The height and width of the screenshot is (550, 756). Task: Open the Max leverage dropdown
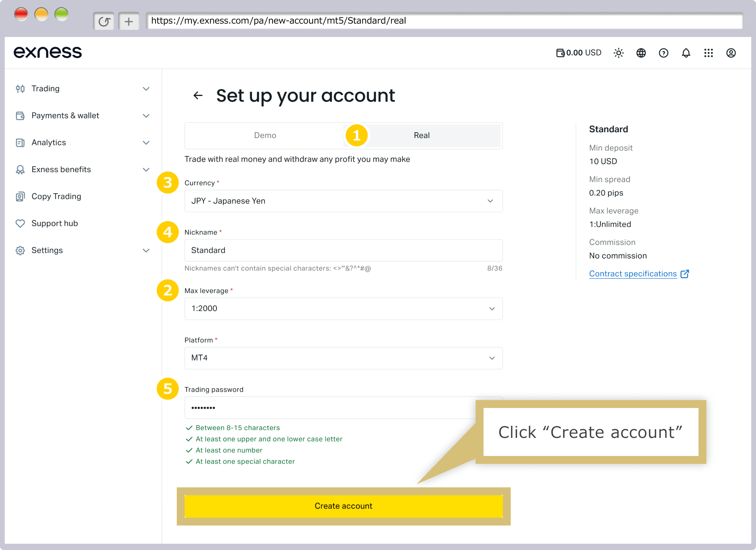(343, 308)
